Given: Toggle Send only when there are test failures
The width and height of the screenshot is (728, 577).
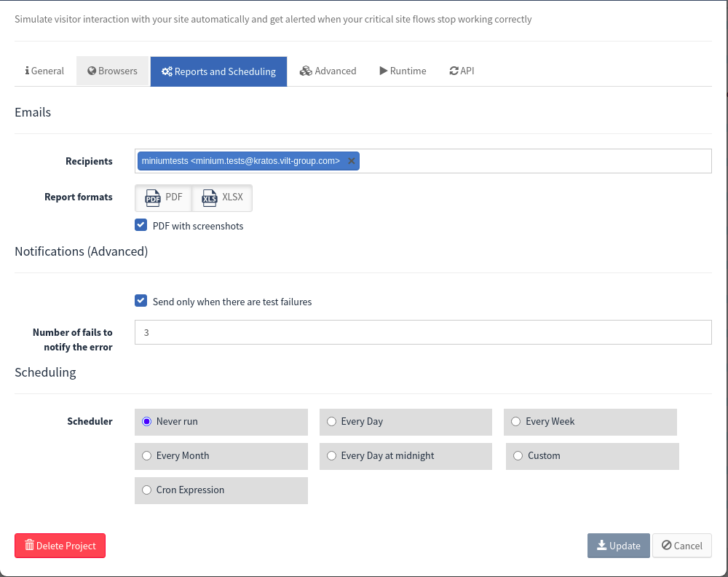Looking at the screenshot, I should click(141, 301).
